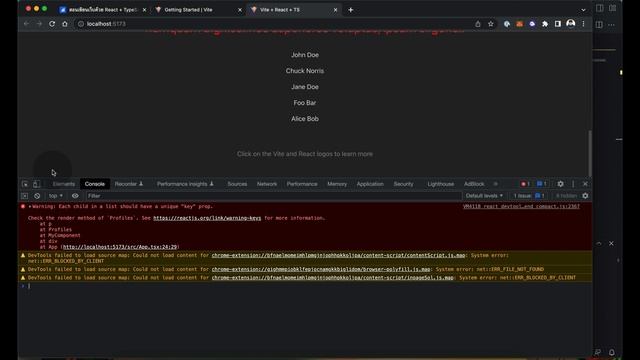Close the DevTools panel
This screenshot has width=640, height=360.
[x=585, y=184]
